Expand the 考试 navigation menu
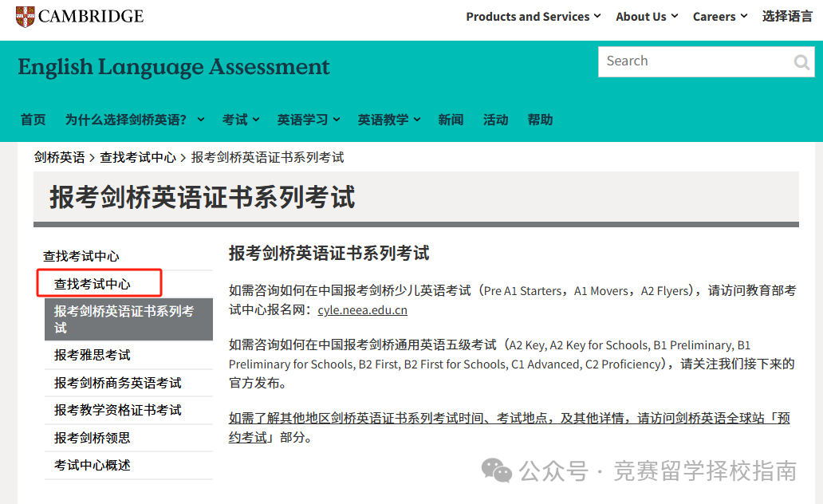Viewport: 823px width, 504px height. coord(241,120)
